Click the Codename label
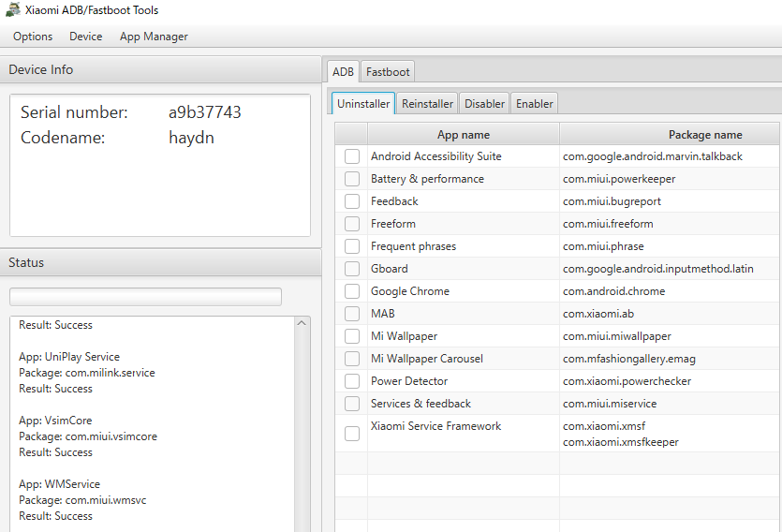The height and width of the screenshot is (532, 782). point(63,138)
